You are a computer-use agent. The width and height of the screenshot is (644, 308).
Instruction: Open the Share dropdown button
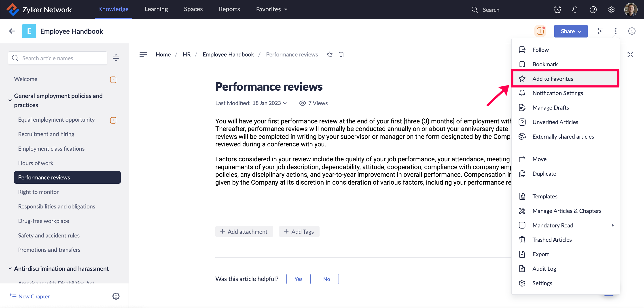[x=570, y=31]
